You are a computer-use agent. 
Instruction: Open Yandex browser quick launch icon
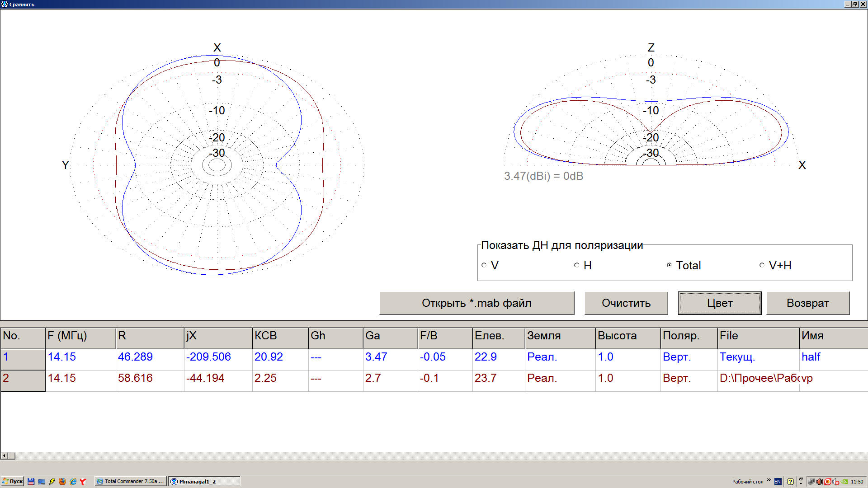coord(83,482)
